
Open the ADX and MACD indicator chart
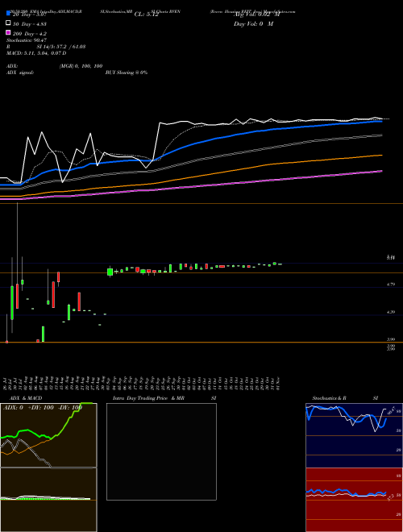tap(48, 468)
